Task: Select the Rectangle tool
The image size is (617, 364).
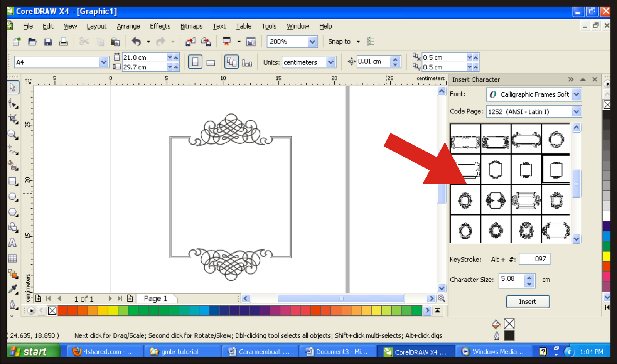Action: (13, 181)
